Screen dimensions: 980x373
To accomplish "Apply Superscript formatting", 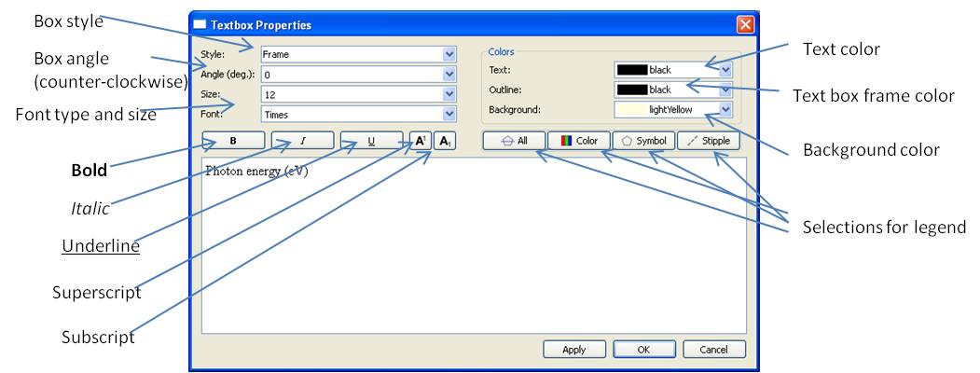I will [x=421, y=141].
